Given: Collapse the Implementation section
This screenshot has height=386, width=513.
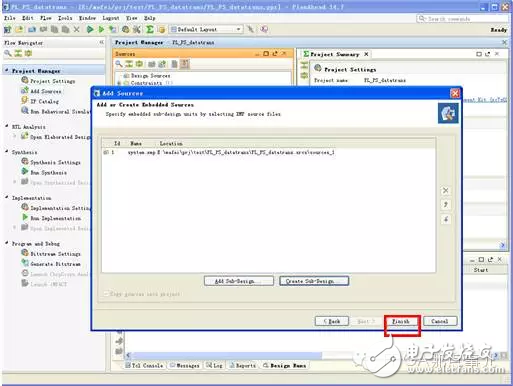Looking at the screenshot, I should pos(7,198).
